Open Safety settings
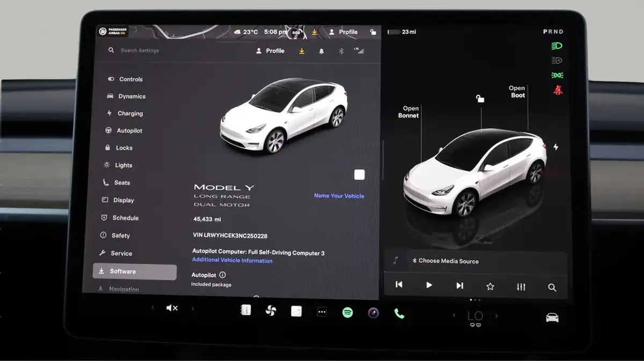Screen dimensions: 644x361 point(115,235)
